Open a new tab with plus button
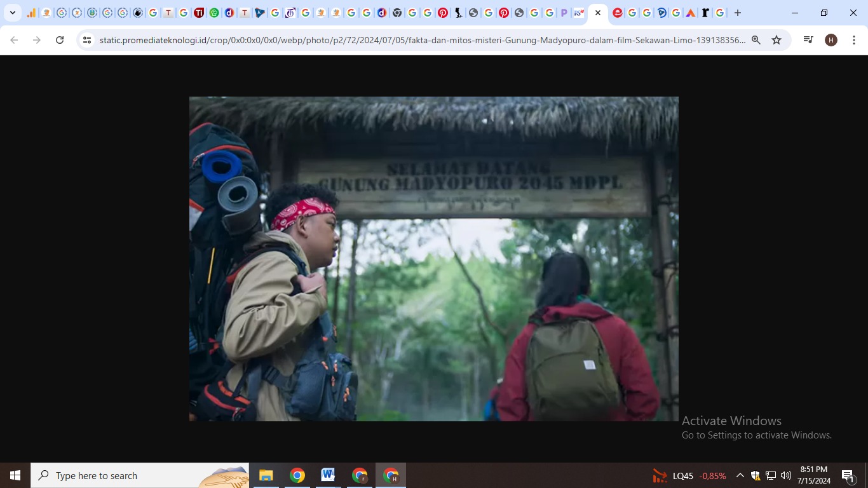The image size is (868, 488). pyautogui.click(x=738, y=13)
